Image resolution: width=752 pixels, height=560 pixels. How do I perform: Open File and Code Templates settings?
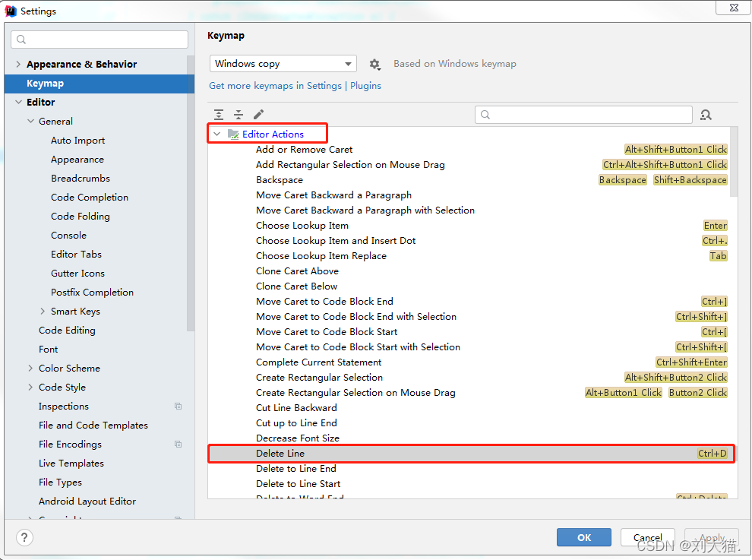[93, 426]
